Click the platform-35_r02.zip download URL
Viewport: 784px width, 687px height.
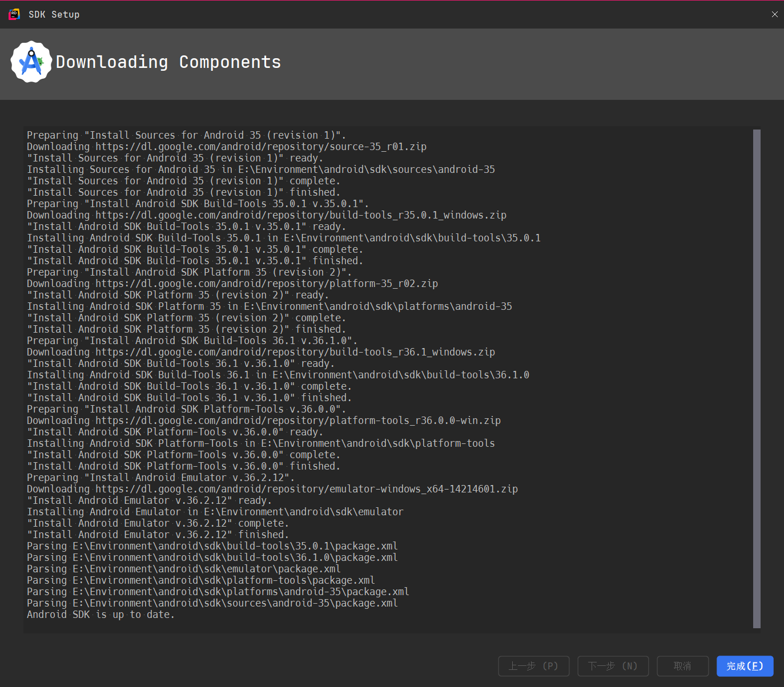266,284
